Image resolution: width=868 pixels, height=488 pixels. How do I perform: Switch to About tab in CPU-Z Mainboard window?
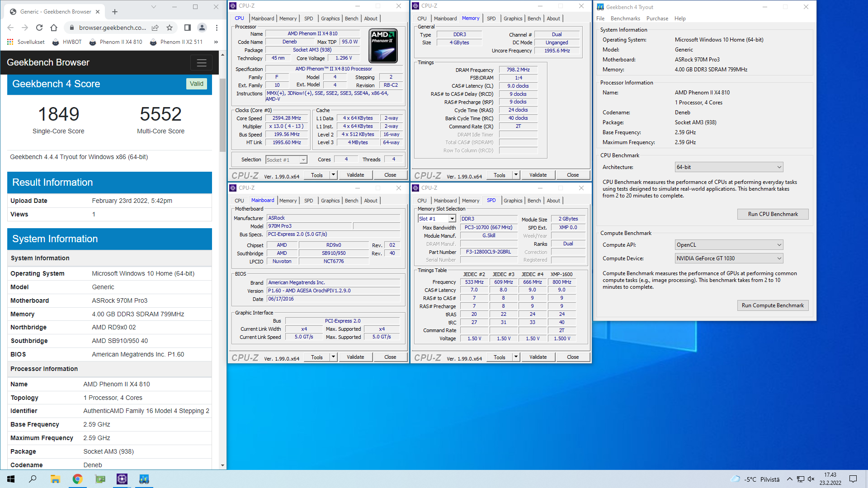point(371,201)
